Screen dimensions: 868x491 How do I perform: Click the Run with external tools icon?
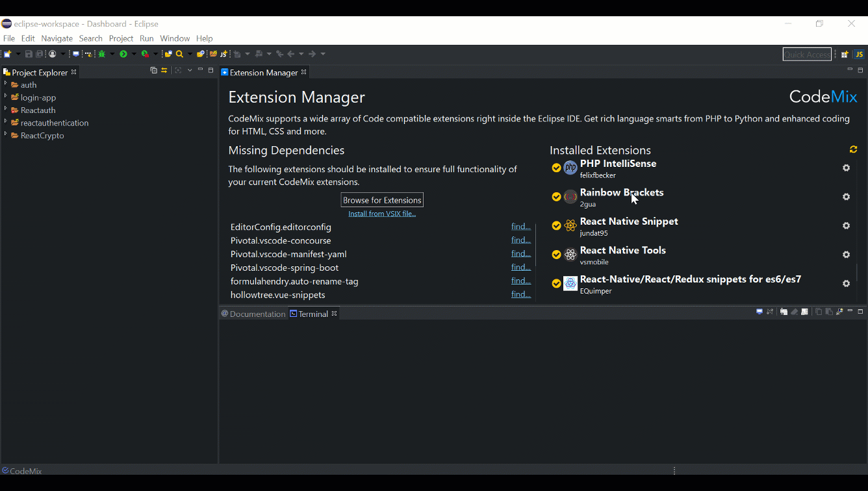[145, 54]
